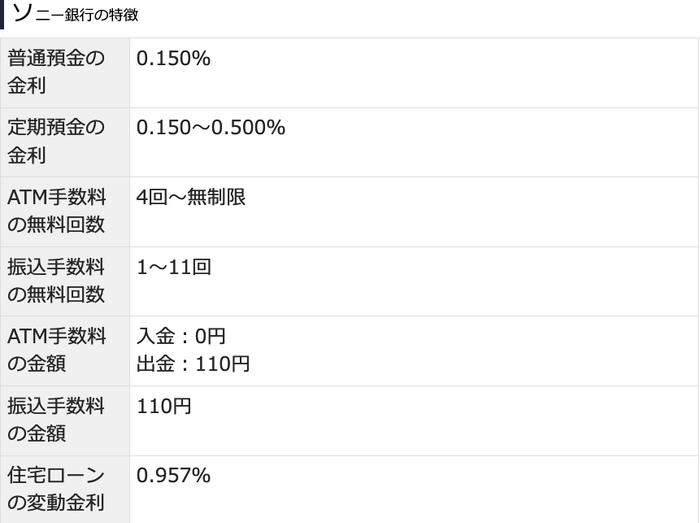Click the 110円 value for 振込手数料
The height and width of the screenshot is (523, 700).
[x=164, y=406]
